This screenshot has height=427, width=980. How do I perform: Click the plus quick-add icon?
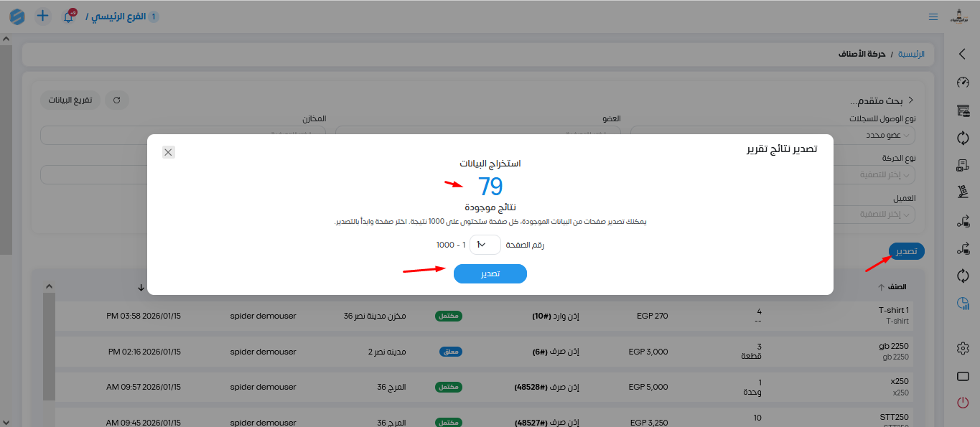pyautogui.click(x=43, y=16)
